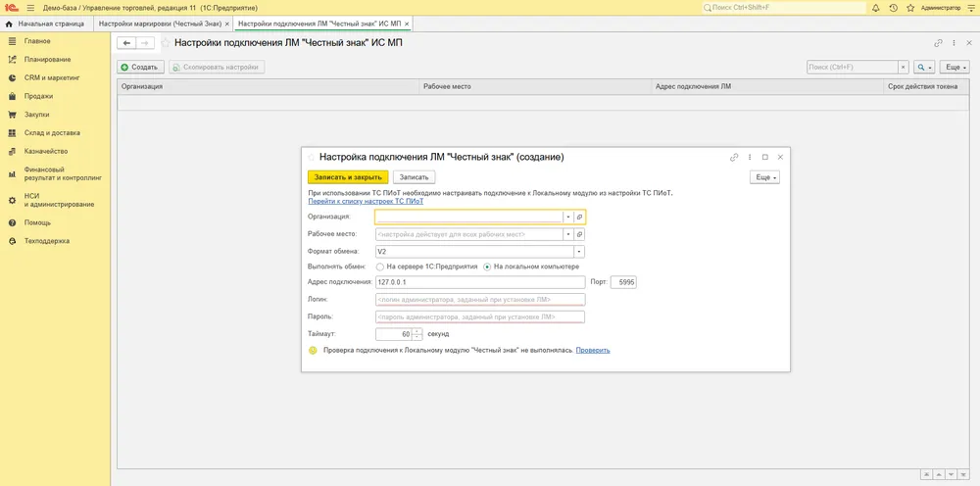Viewport: 980px width, 486px height.
Task: Click the Записать button
Action: tap(414, 177)
